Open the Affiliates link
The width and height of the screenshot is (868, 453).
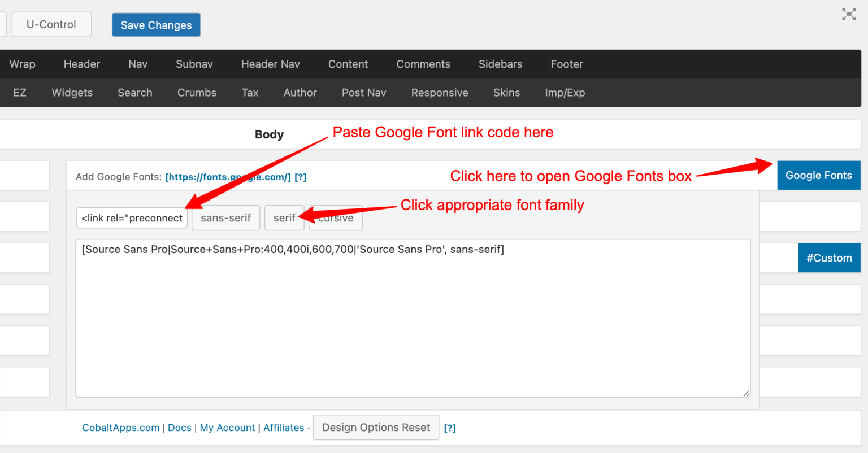click(x=284, y=428)
